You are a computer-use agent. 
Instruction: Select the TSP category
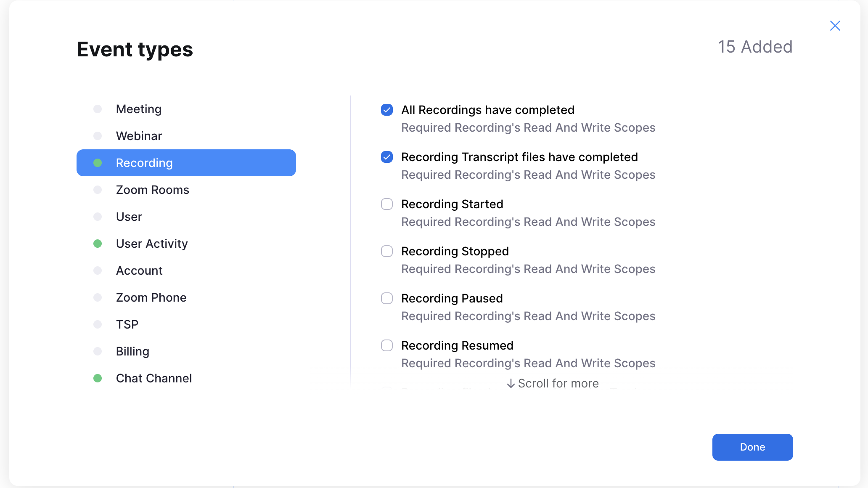pyautogui.click(x=127, y=324)
